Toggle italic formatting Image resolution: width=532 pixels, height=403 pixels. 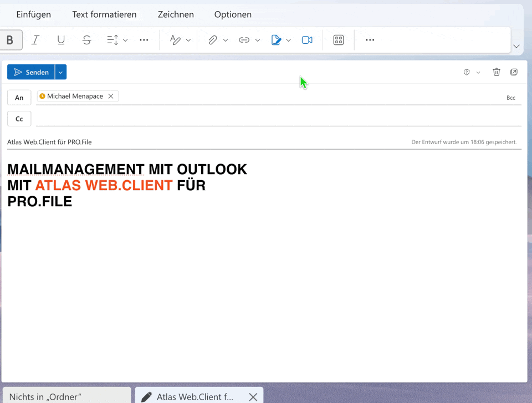35,40
